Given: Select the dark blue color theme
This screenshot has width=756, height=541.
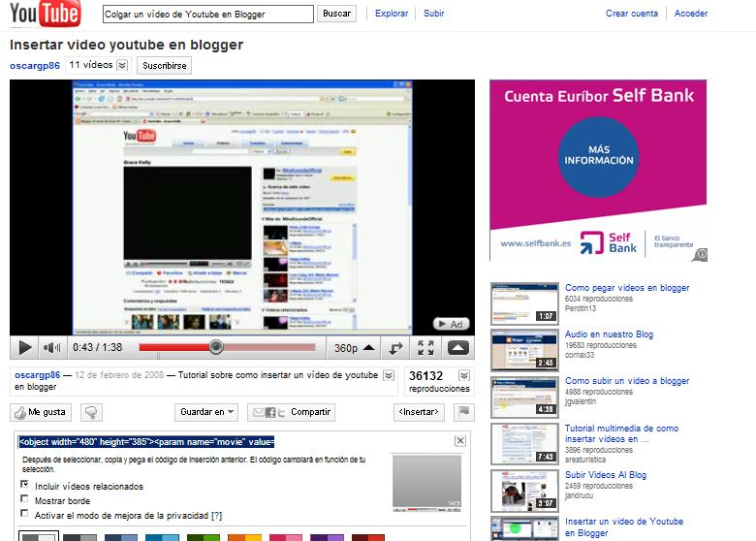Looking at the screenshot, I should [x=121, y=537].
